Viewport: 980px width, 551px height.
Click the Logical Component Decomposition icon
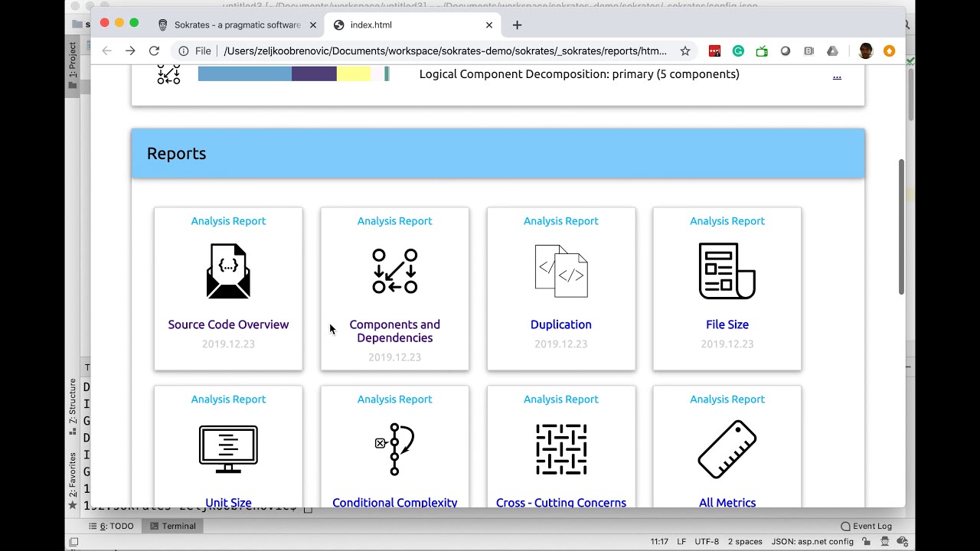168,74
